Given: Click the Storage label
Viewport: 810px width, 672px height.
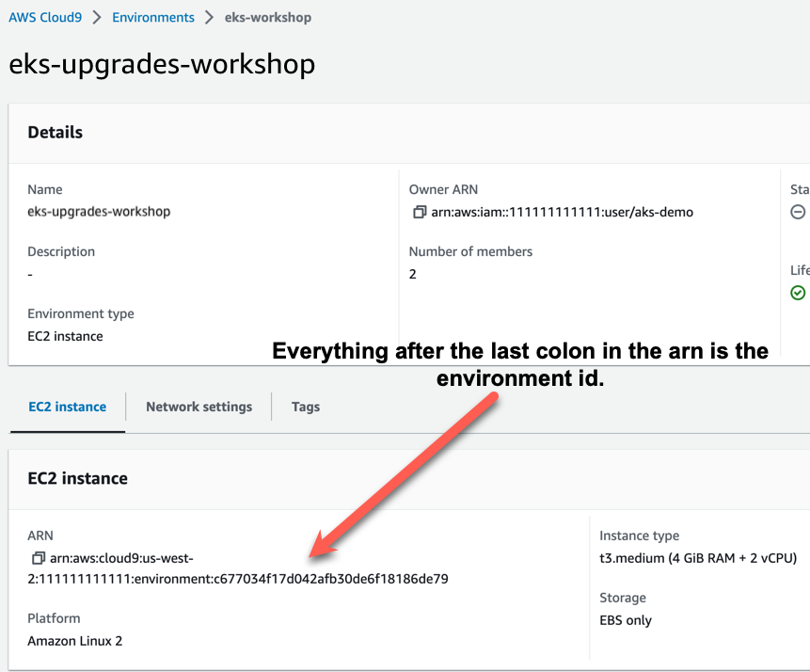Looking at the screenshot, I should (623, 598).
